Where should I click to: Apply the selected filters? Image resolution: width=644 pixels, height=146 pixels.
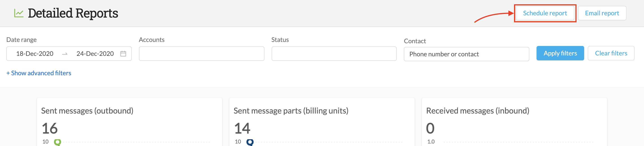click(560, 53)
